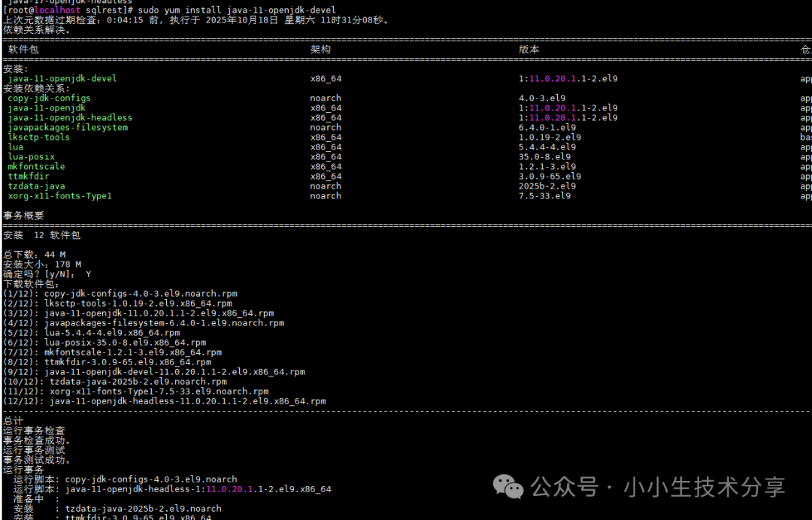Click download line (3/12) java-11-openjdk rpm
The width and height of the screenshot is (812, 520).
(138, 313)
